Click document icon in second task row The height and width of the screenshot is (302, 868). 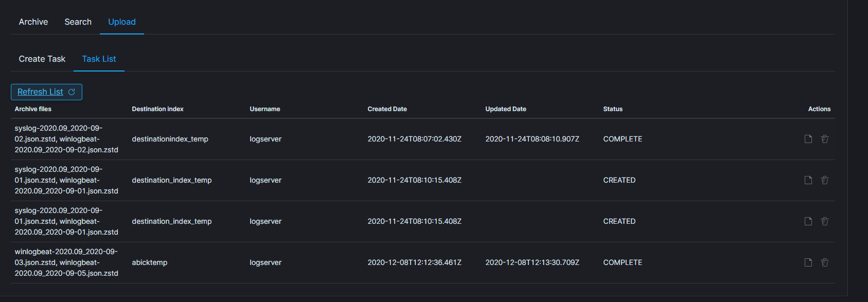point(808,180)
